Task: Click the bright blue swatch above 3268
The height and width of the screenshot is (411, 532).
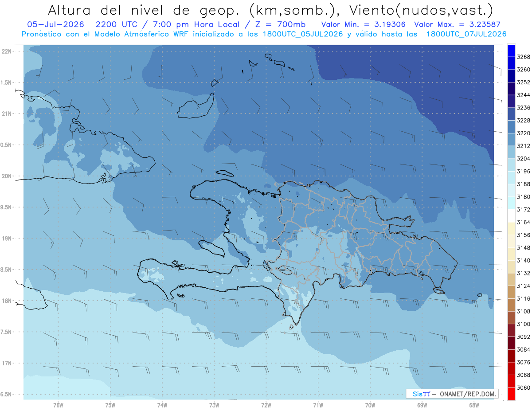Action: 511,51
